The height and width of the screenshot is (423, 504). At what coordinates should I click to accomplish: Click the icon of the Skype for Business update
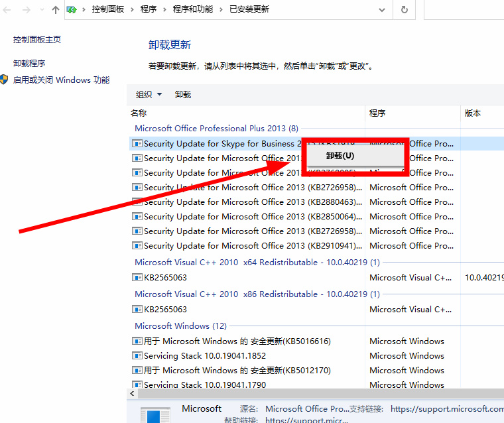[137, 144]
